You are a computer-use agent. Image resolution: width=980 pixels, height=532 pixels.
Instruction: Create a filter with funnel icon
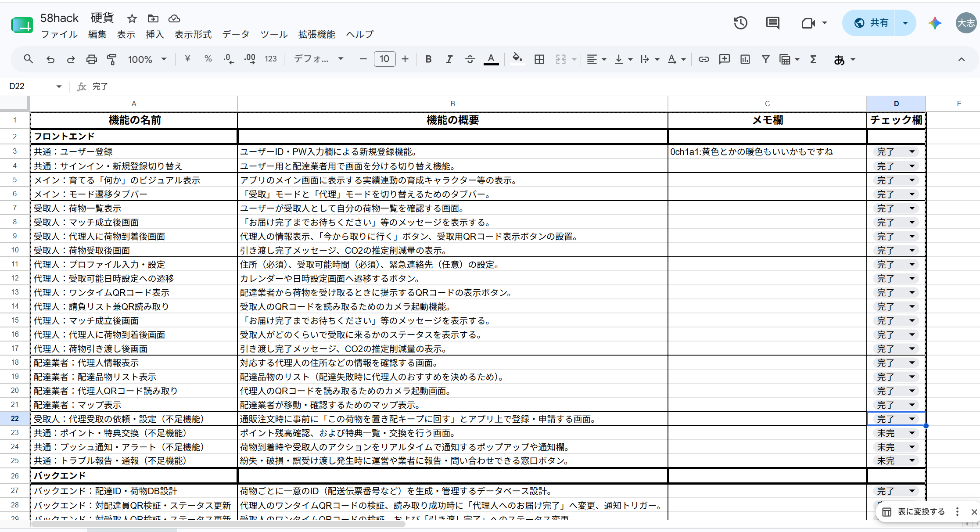[x=765, y=59]
